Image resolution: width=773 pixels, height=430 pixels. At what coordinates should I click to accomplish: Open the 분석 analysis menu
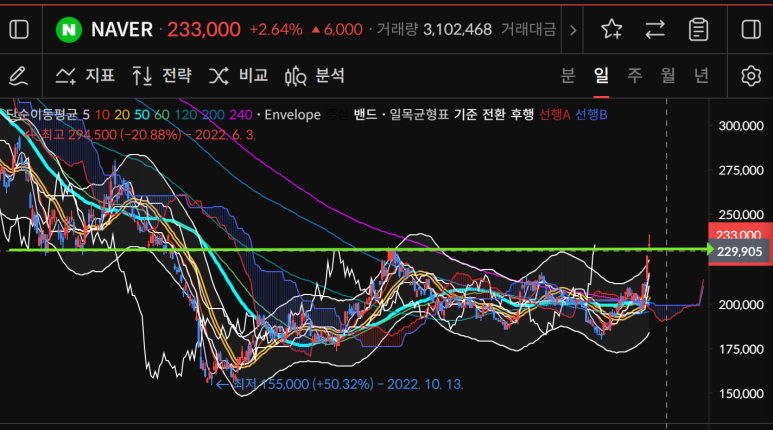315,76
